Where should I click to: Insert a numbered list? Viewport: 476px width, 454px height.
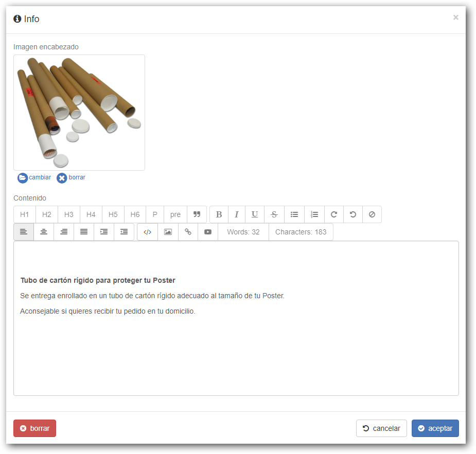pos(314,214)
